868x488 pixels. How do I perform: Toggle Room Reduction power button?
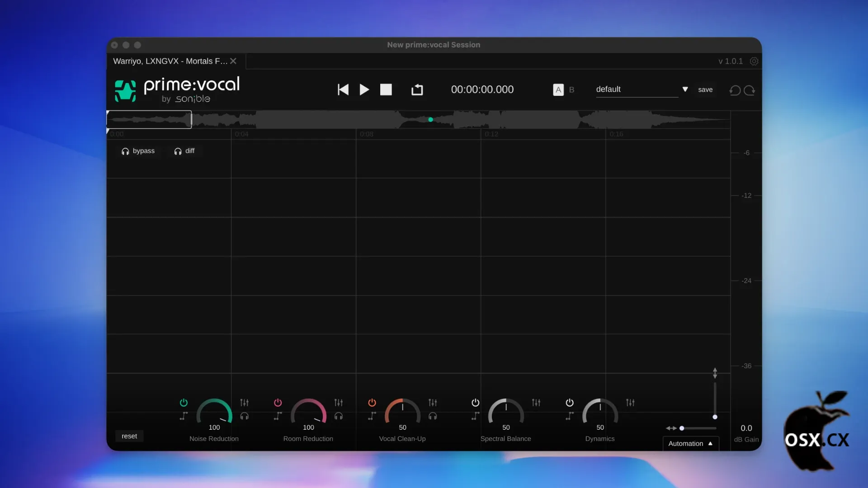coord(278,403)
